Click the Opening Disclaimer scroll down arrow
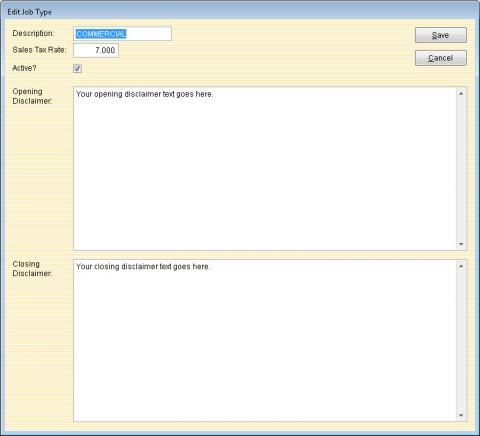Viewport: 480px width, 436px height. [461, 244]
